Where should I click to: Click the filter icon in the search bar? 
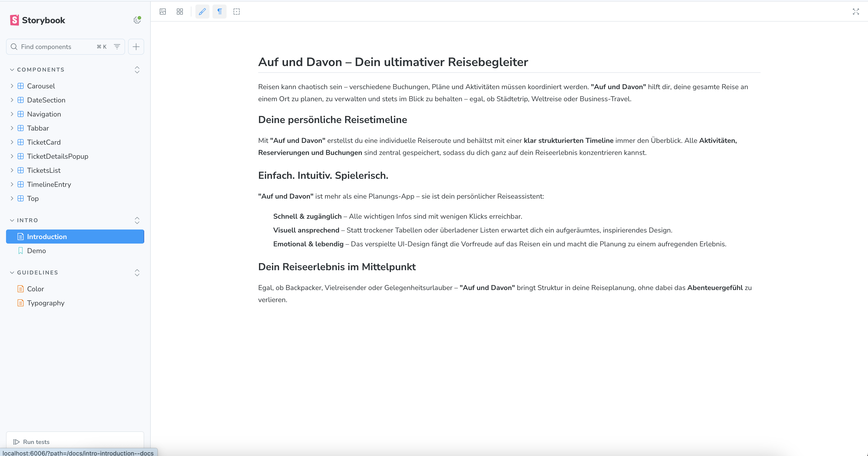point(117,46)
